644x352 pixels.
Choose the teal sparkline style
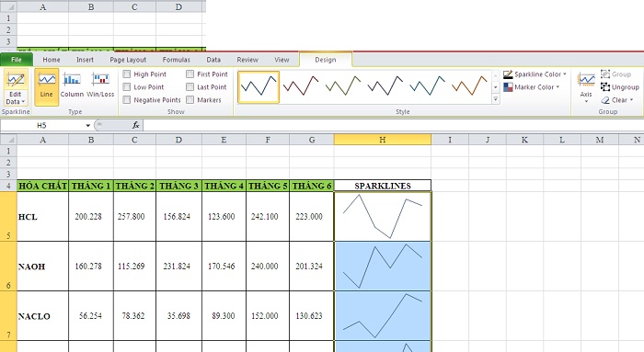(427, 86)
